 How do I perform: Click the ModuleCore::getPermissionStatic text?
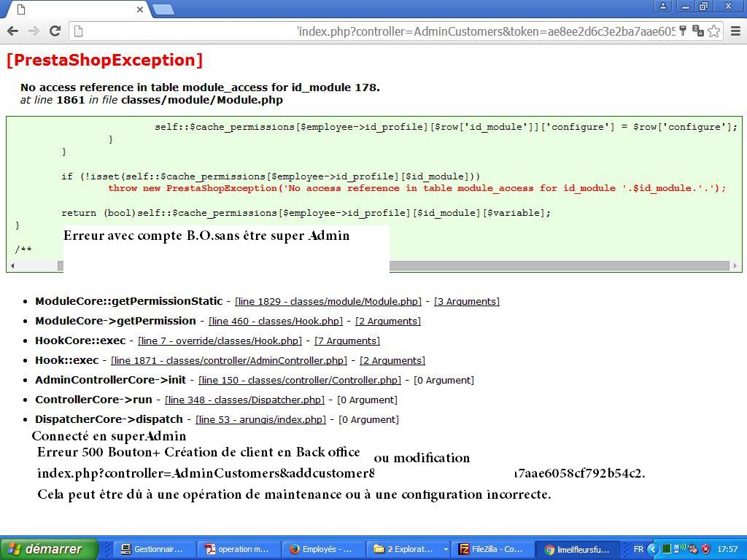(128, 301)
